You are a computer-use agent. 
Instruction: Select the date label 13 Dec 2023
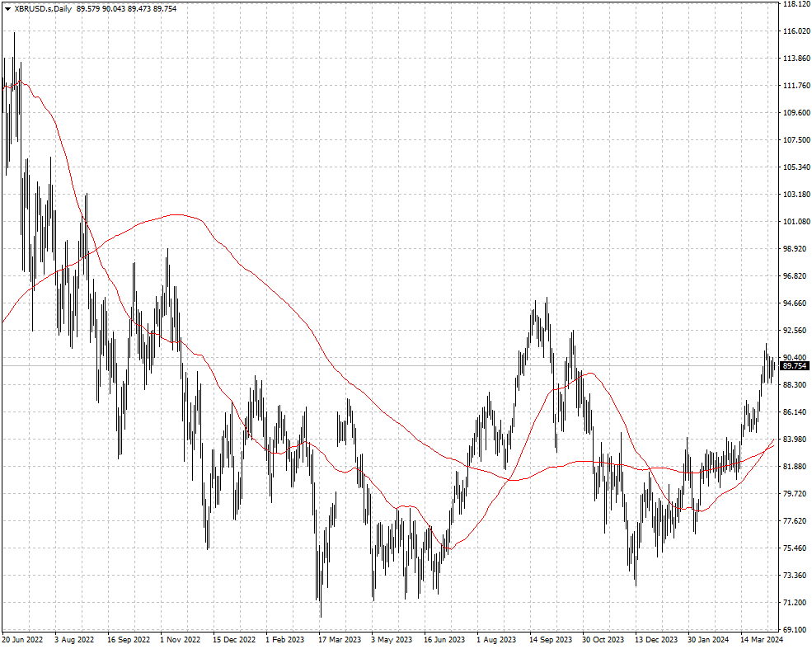tap(656, 639)
